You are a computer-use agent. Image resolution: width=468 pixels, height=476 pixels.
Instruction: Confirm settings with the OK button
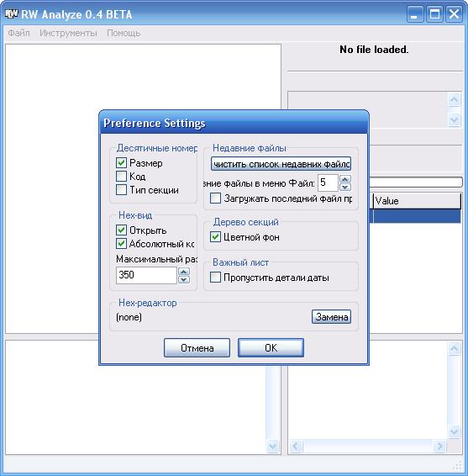(x=271, y=347)
